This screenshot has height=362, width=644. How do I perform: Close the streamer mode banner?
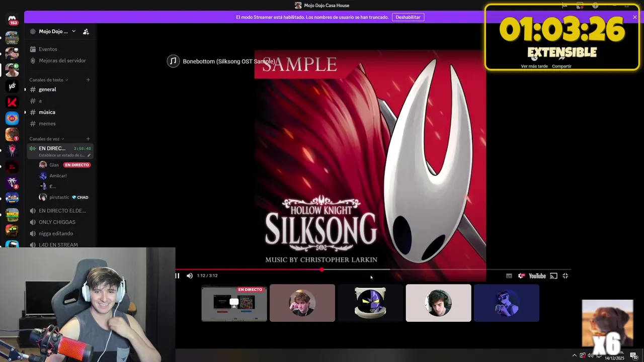click(x=634, y=17)
